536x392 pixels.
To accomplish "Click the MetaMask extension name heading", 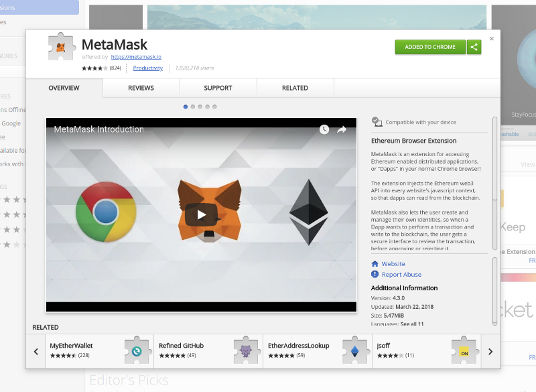I will click(x=115, y=44).
